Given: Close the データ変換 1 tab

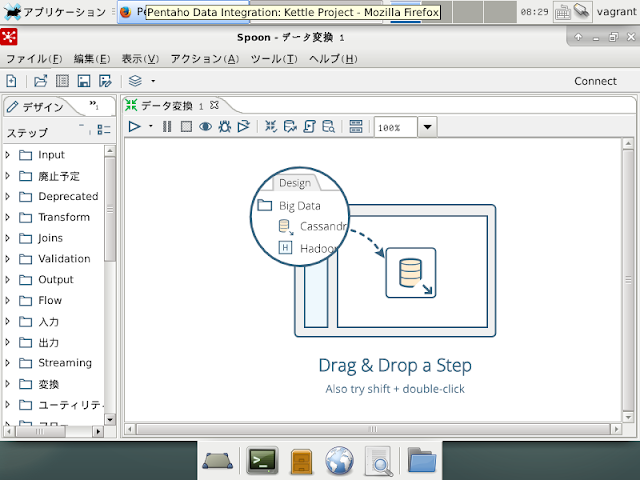Looking at the screenshot, I should coord(214,105).
